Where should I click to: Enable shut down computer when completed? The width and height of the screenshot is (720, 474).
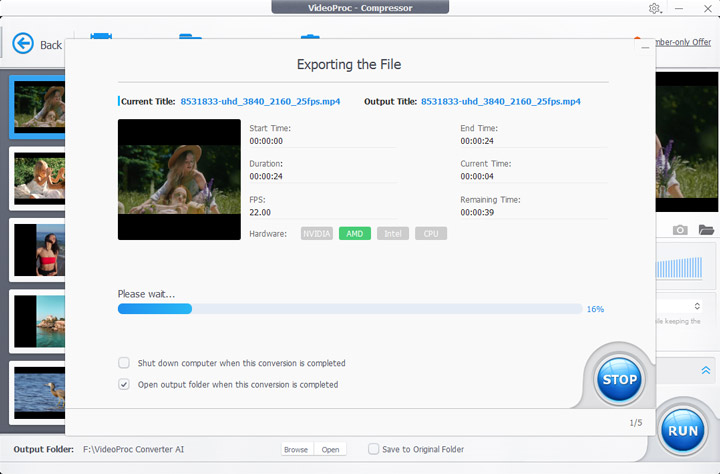(124, 363)
